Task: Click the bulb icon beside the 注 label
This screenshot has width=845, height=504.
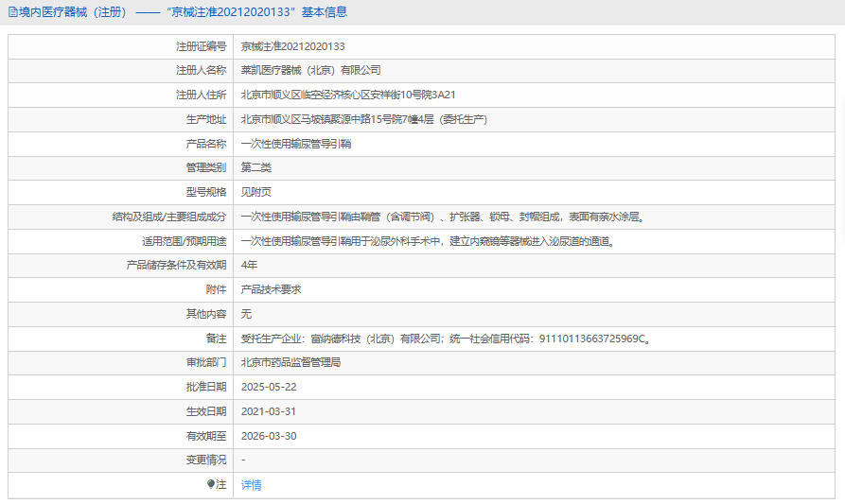Action: click(x=211, y=484)
